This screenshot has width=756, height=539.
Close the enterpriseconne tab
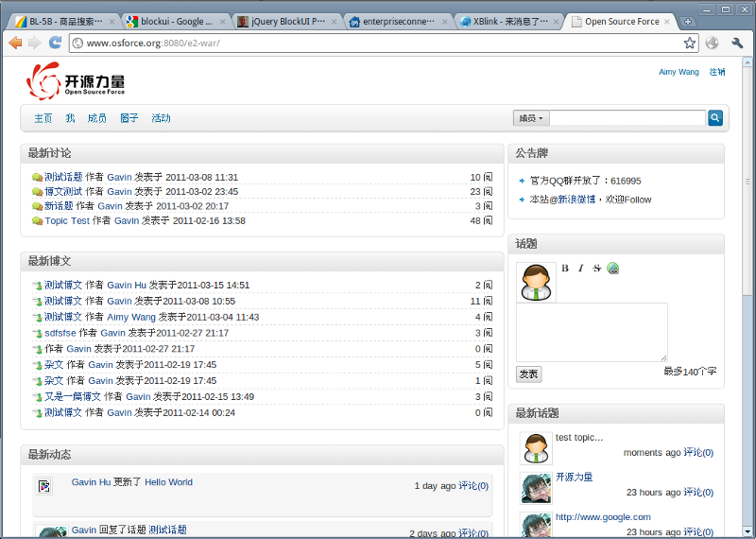(444, 22)
